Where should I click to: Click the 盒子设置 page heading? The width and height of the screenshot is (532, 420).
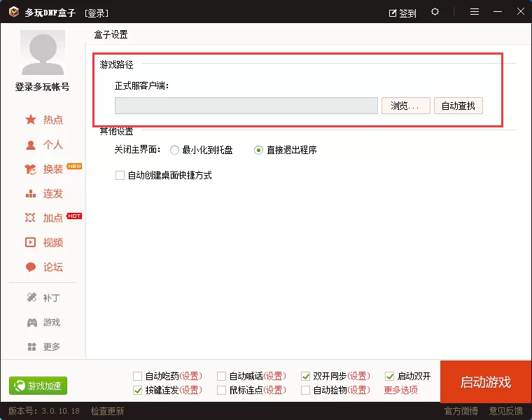click(111, 34)
